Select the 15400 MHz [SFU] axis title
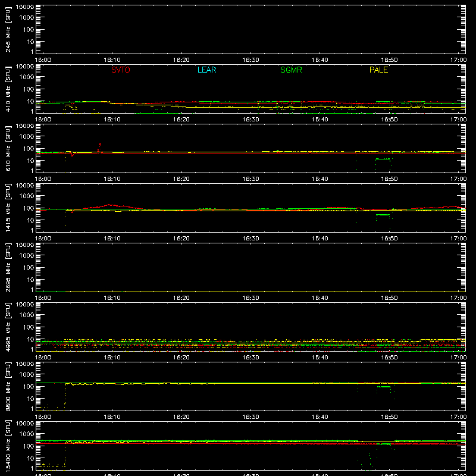Screen dimensions: 476x476 click(x=8, y=446)
